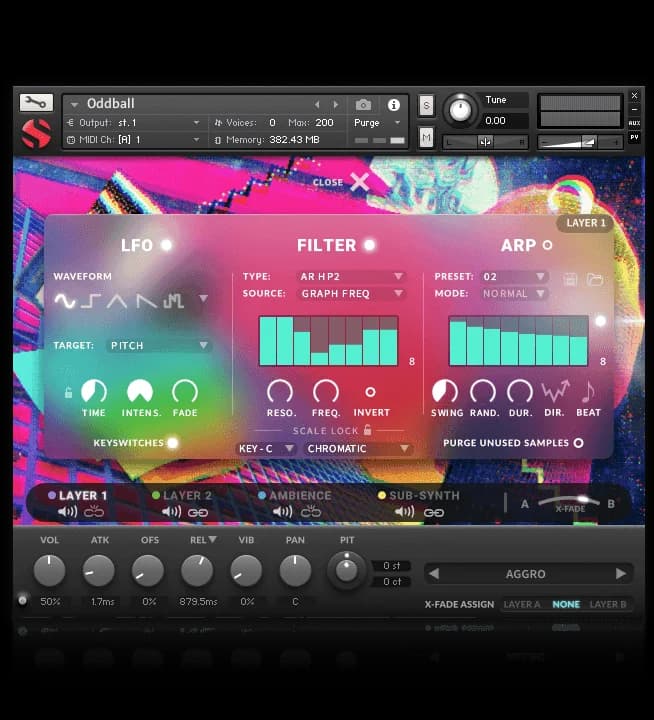Viewport: 654px width, 720px height.
Task: Expand the LFO Target Pitch dropdown
Action: (159, 345)
